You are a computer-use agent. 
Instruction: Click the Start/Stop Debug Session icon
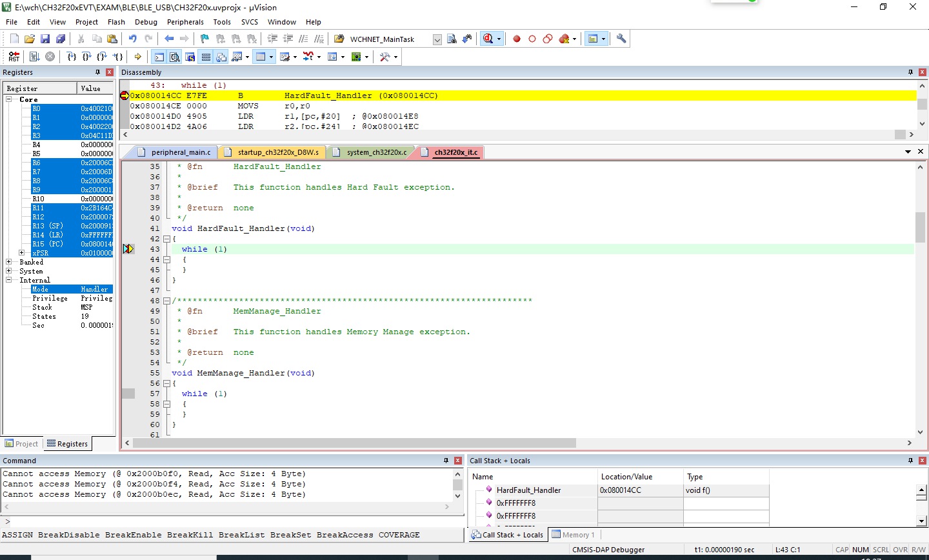488,39
